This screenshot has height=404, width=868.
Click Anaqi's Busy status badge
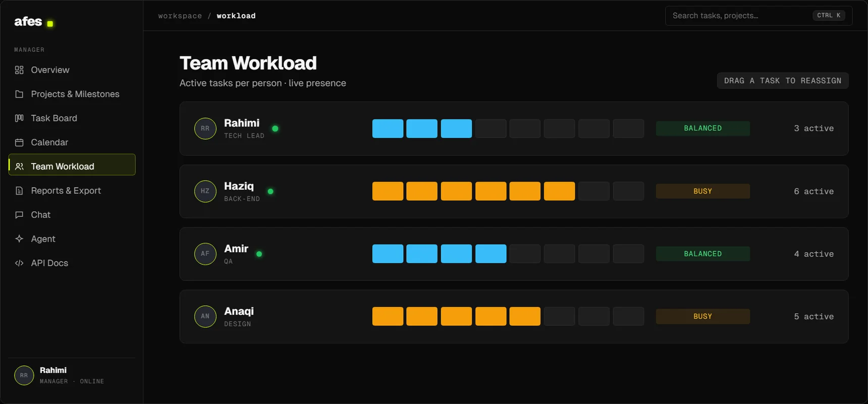pyautogui.click(x=702, y=316)
